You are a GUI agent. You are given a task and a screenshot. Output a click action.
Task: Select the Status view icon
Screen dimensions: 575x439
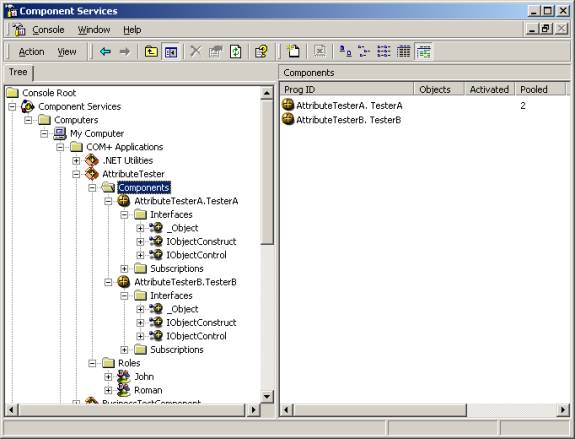pyautogui.click(x=424, y=52)
